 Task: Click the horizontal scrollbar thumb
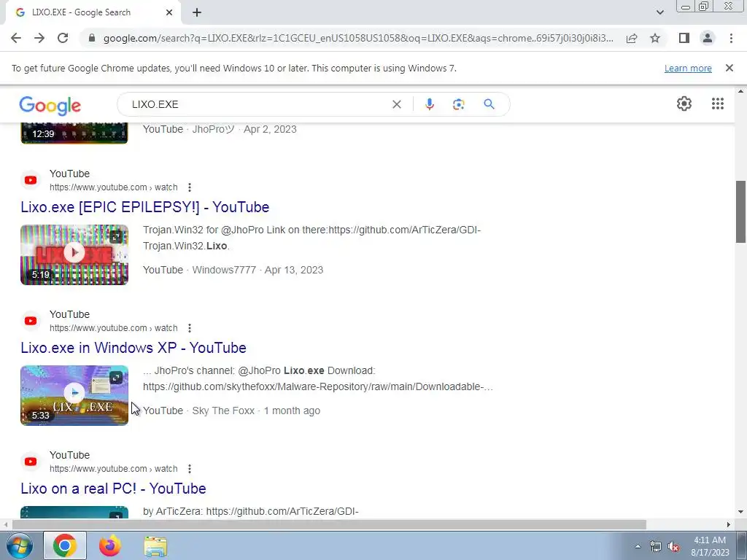(x=329, y=525)
